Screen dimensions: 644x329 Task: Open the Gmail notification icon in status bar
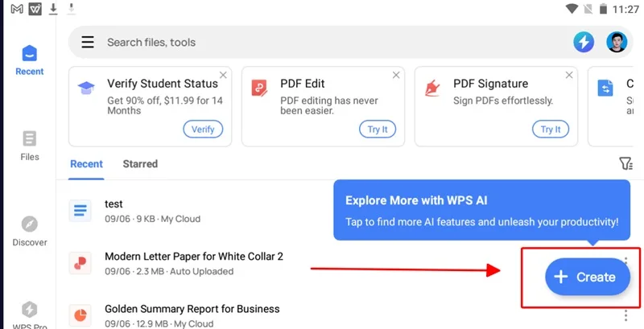[x=17, y=9]
